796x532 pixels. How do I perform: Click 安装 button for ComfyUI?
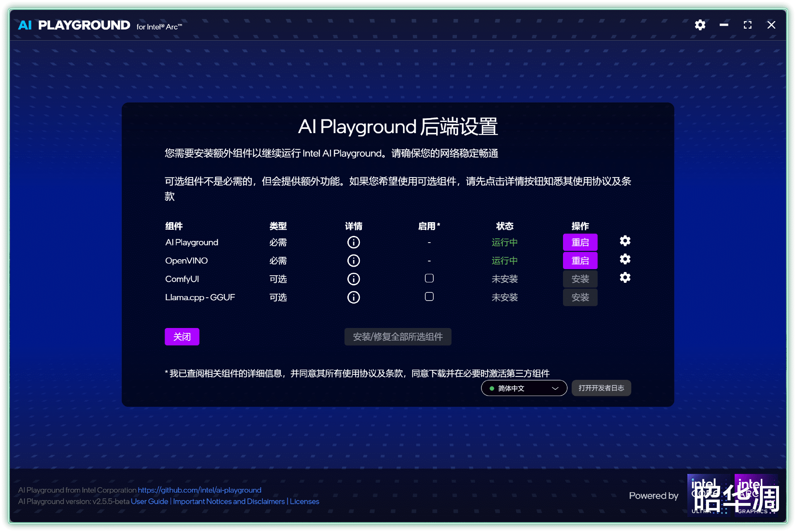click(x=580, y=279)
